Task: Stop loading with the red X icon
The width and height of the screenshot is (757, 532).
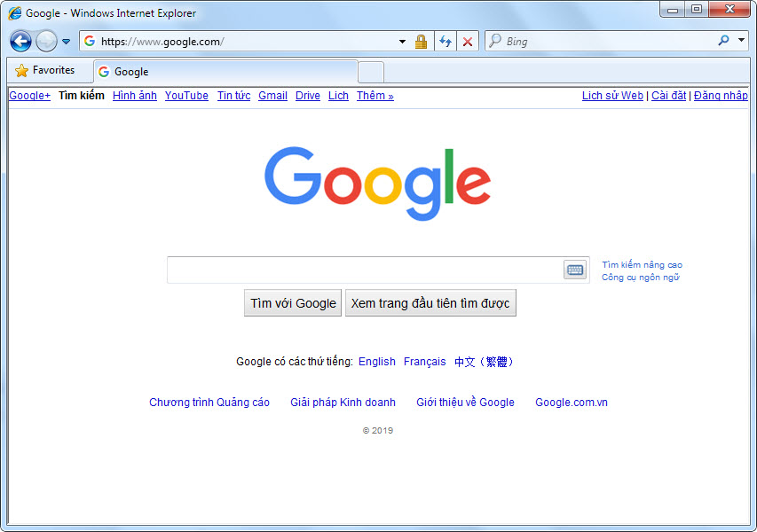Action: tap(468, 42)
